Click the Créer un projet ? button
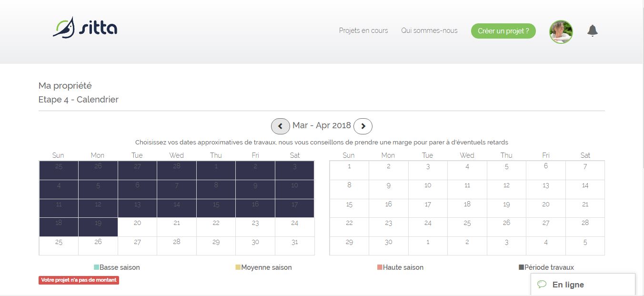The width and height of the screenshot is (644, 296). pos(503,31)
